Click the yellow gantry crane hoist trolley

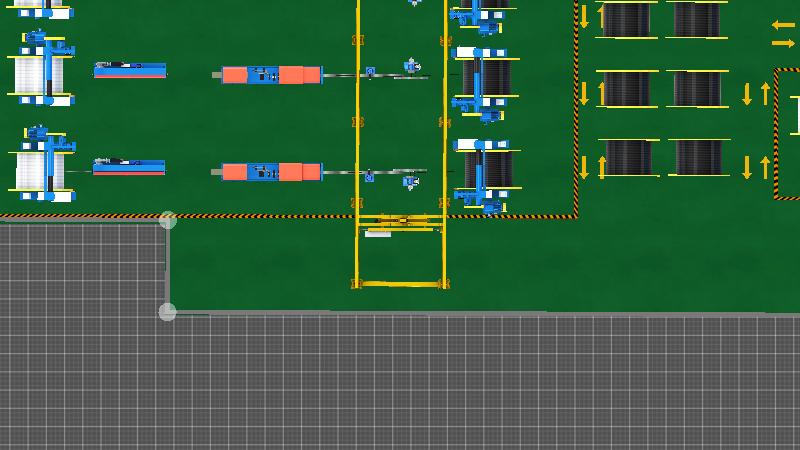pyautogui.click(x=402, y=221)
